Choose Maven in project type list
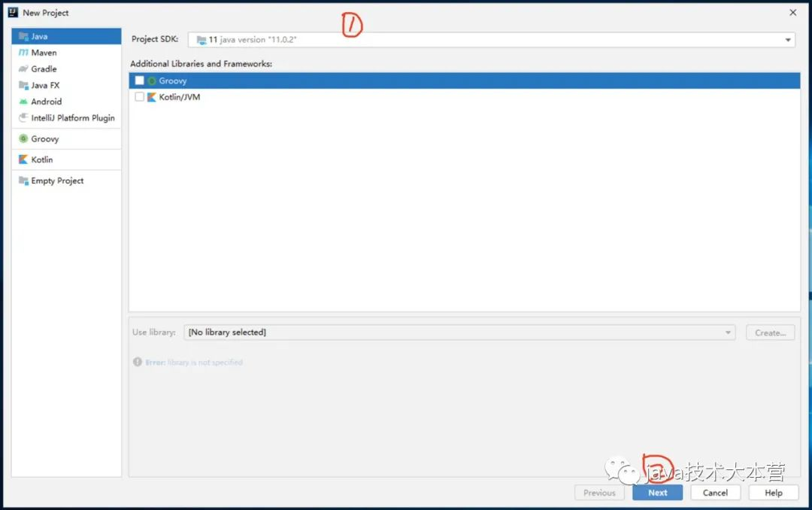 coord(66,53)
